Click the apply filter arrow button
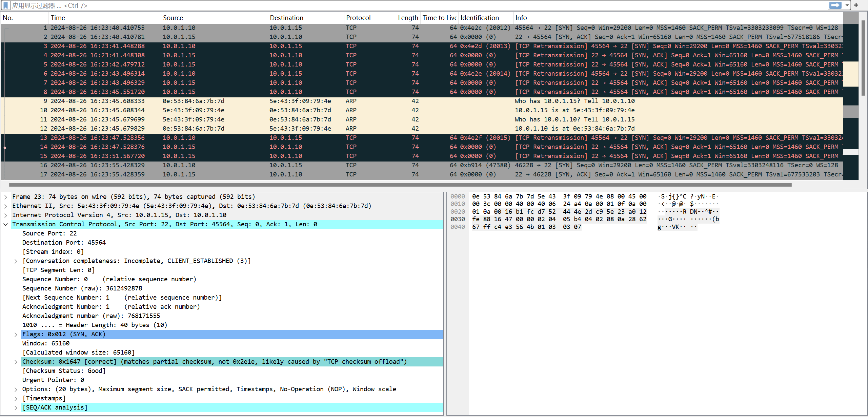868x417 pixels. coord(835,5)
